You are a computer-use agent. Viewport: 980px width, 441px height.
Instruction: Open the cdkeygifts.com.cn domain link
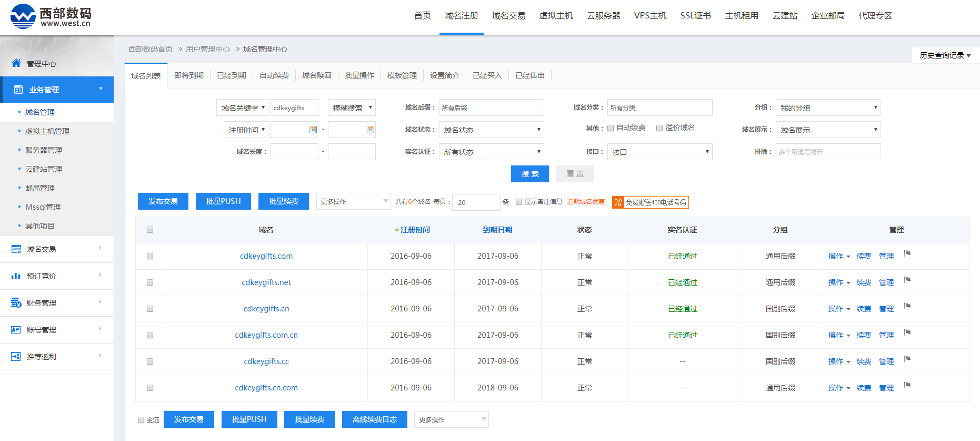pos(266,335)
